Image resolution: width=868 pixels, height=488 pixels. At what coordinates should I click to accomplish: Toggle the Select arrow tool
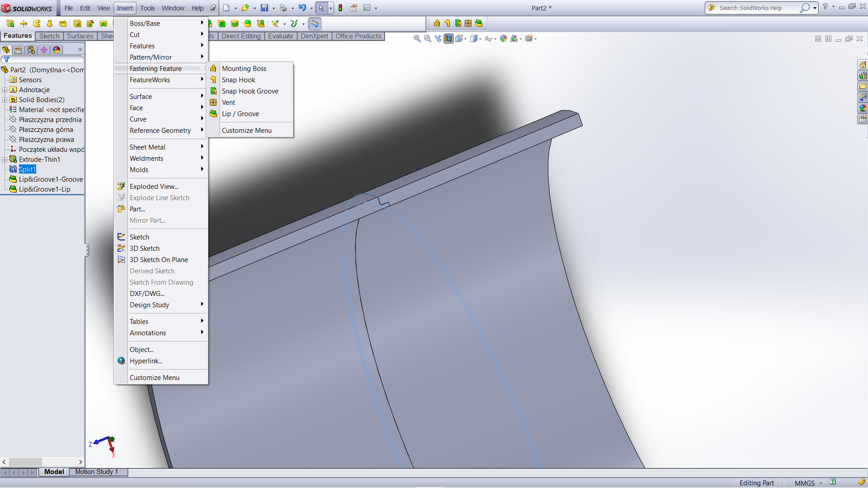click(321, 8)
